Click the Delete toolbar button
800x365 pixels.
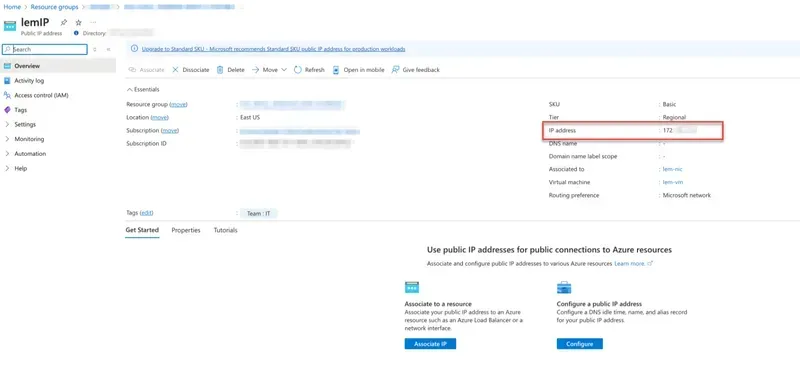[x=231, y=70]
